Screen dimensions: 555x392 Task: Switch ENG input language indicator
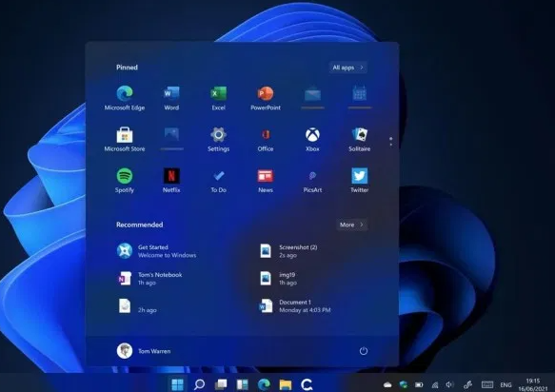pos(505,384)
